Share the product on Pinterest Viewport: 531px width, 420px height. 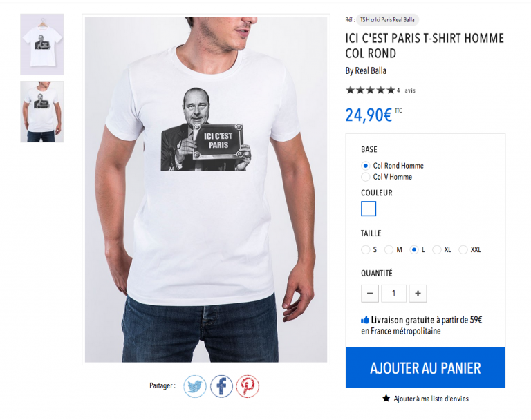(248, 386)
